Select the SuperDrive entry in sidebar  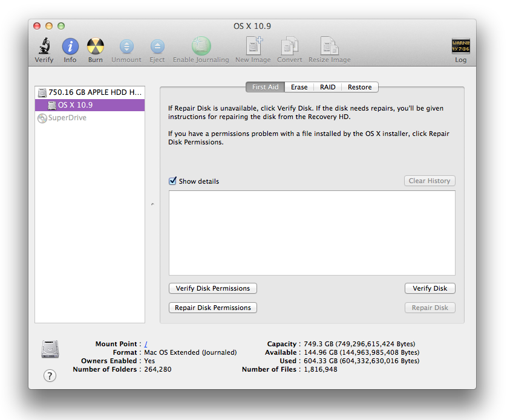coord(67,118)
